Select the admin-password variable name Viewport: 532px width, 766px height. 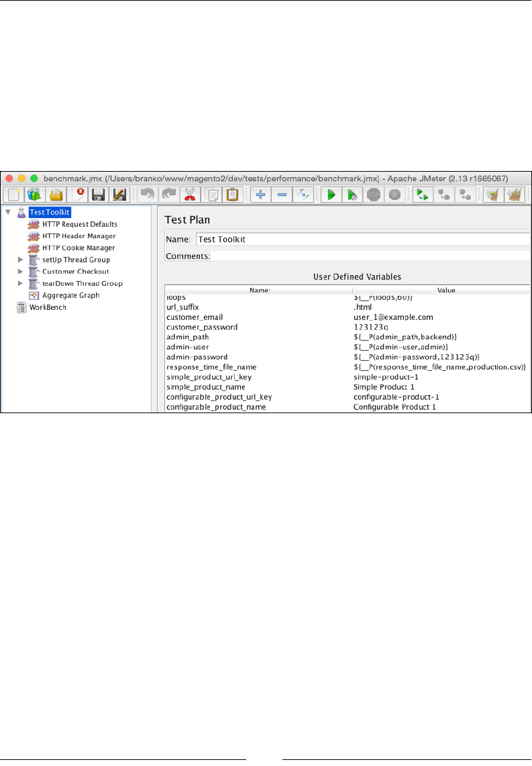click(197, 357)
